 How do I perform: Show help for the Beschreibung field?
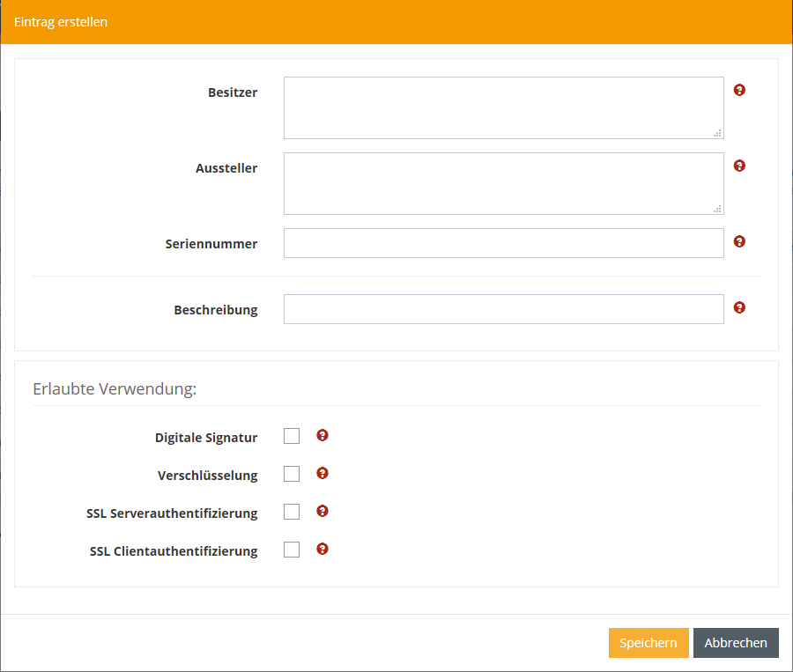pos(739,307)
